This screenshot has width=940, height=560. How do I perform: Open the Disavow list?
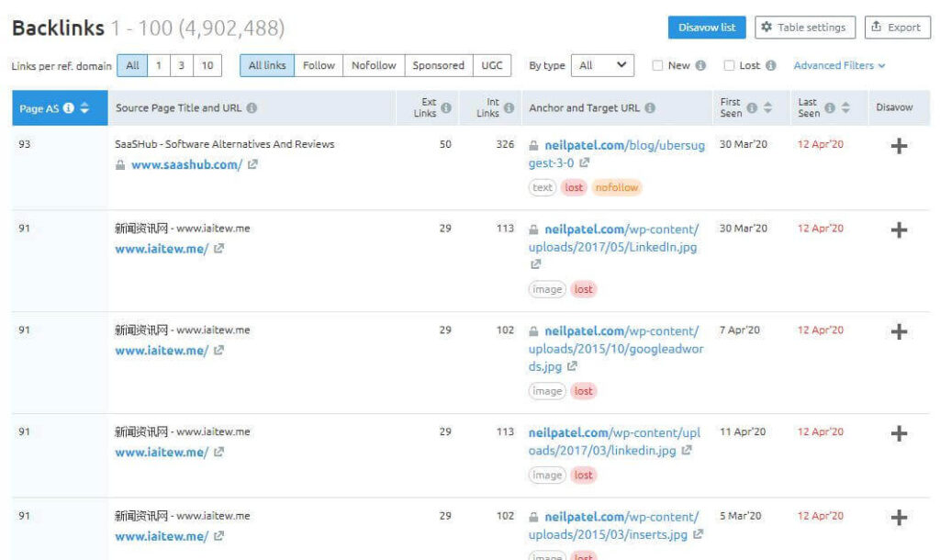pyautogui.click(x=707, y=28)
